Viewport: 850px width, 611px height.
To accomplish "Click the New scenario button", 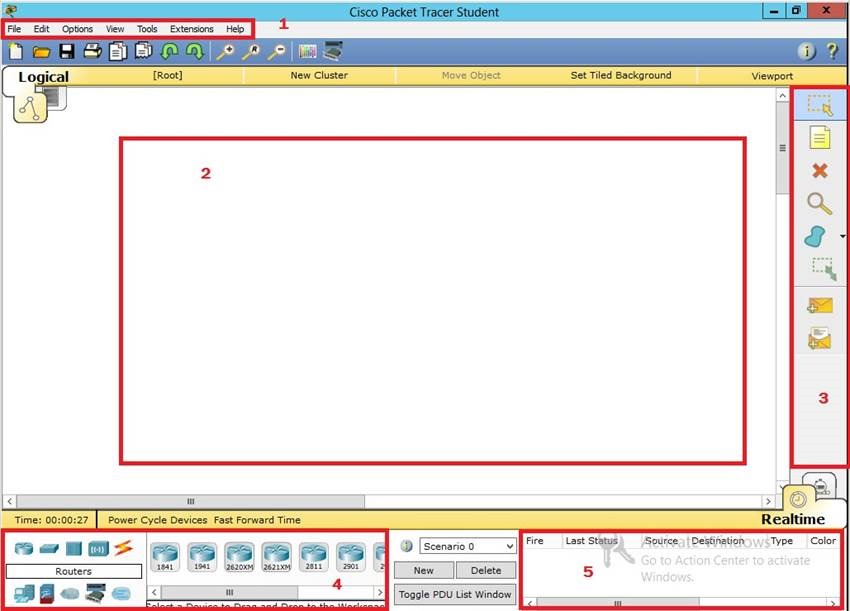I will pyautogui.click(x=424, y=570).
